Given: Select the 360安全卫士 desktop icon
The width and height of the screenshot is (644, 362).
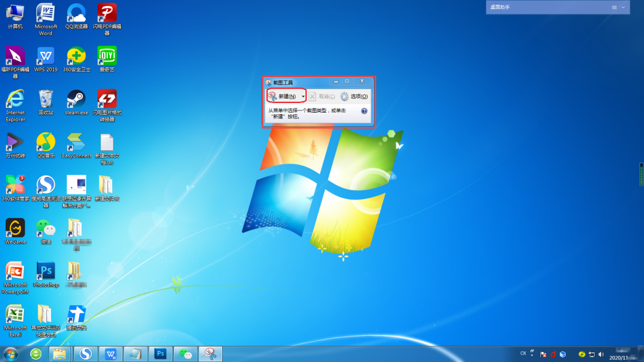Looking at the screenshot, I should pyautogui.click(x=76, y=56).
